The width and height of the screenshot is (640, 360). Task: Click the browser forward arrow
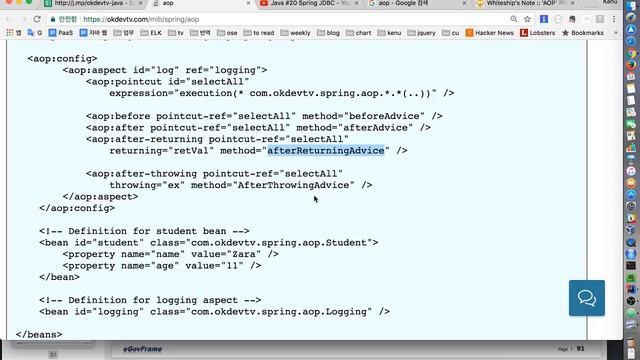(x=22, y=19)
